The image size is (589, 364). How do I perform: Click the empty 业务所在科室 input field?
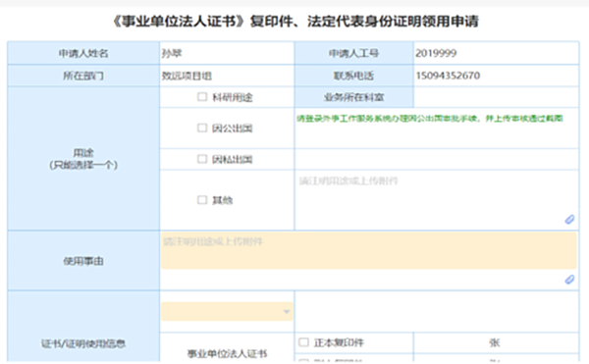click(x=496, y=97)
